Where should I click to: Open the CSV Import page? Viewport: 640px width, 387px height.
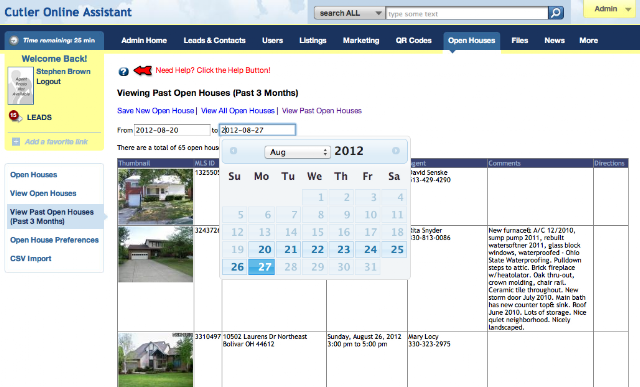pos(31,259)
